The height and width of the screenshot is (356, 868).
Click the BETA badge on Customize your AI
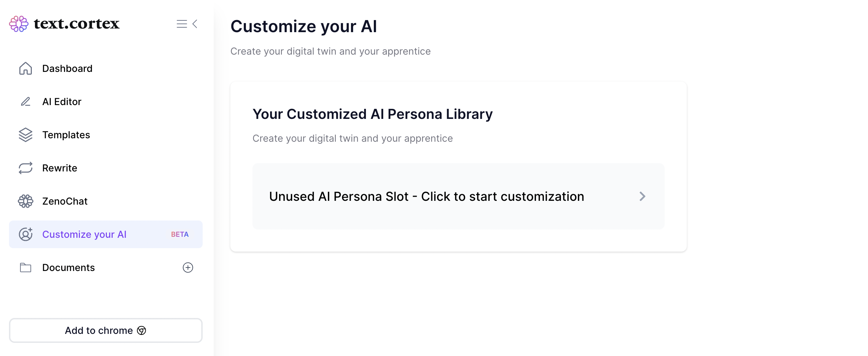coord(180,234)
